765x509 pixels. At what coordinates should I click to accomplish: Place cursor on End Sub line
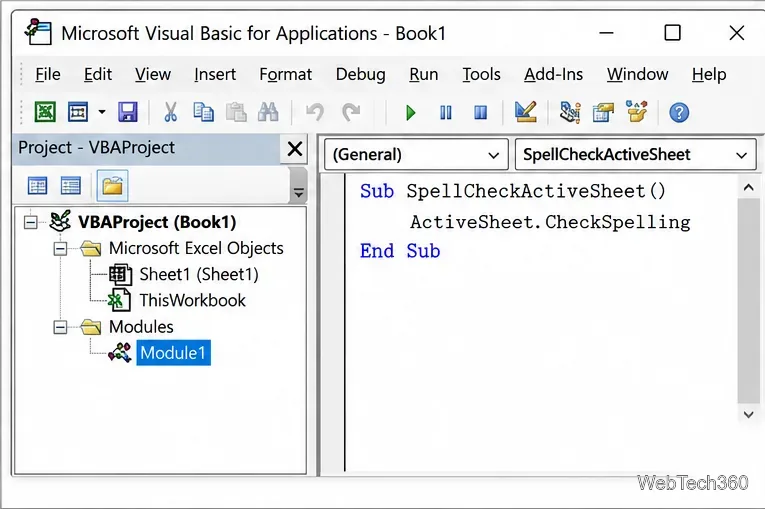tap(400, 251)
